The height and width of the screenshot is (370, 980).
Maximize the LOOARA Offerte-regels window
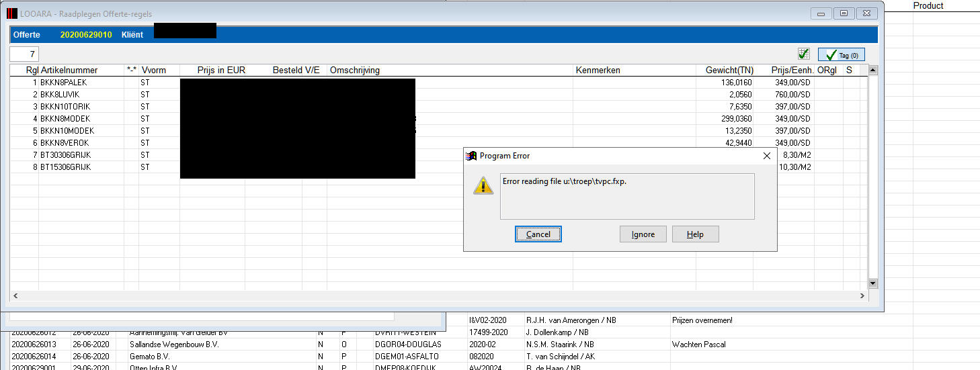point(843,13)
